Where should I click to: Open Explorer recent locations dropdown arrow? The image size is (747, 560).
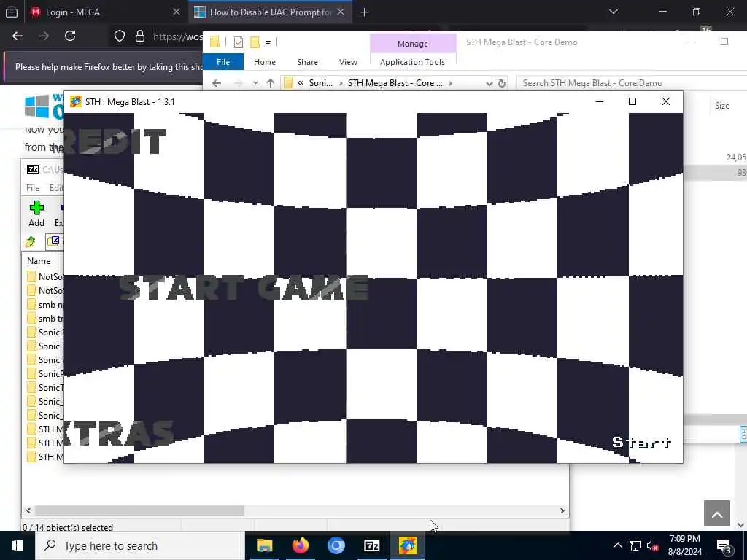(x=256, y=83)
